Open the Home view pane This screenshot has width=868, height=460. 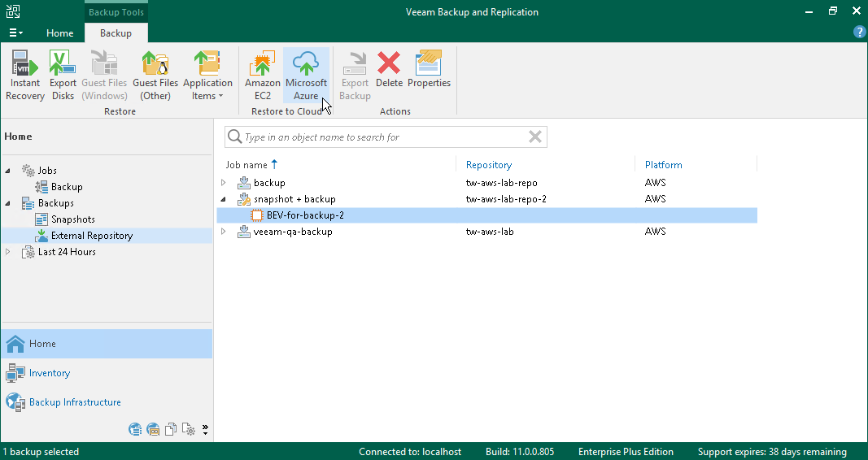coord(107,343)
